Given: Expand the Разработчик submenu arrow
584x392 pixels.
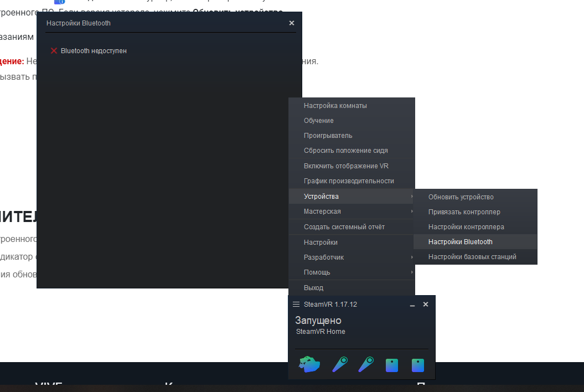Looking at the screenshot, I should (x=411, y=257).
